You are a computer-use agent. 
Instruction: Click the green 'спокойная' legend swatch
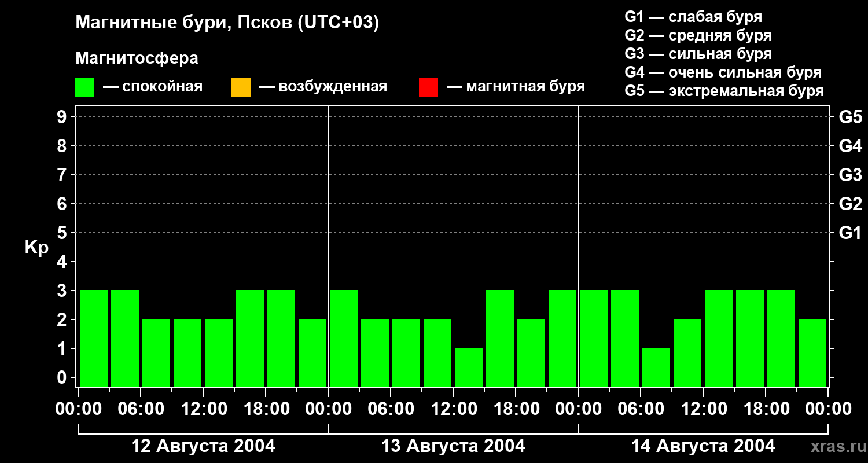tap(85, 87)
